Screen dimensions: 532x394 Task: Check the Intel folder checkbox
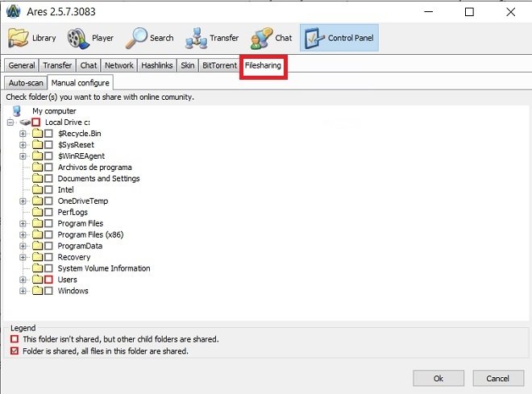[48, 189]
